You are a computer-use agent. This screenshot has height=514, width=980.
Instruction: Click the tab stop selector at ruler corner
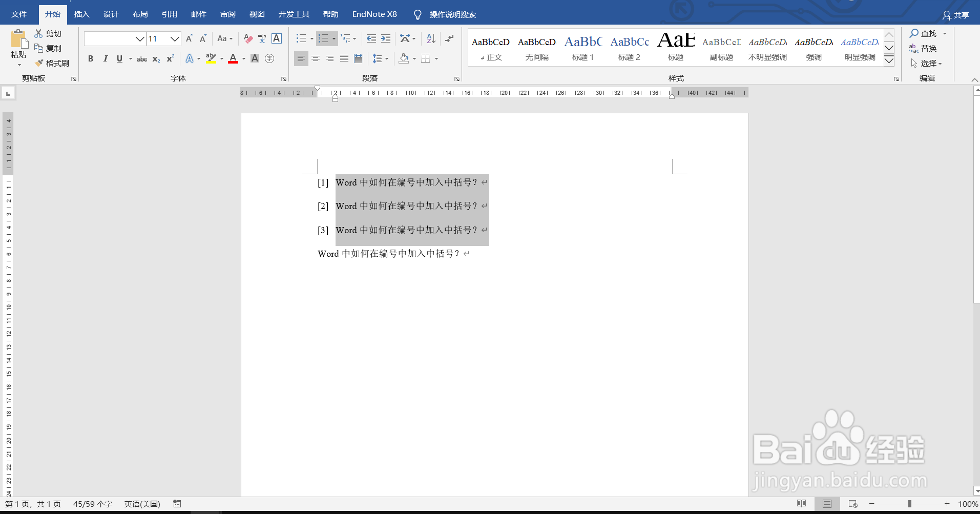(8, 93)
